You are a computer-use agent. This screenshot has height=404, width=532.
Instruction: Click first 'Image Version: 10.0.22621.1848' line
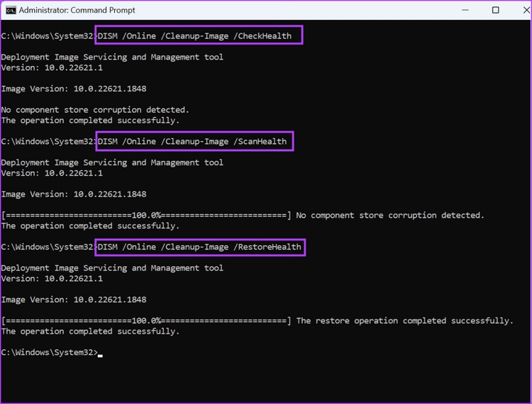(x=74, y=89)
